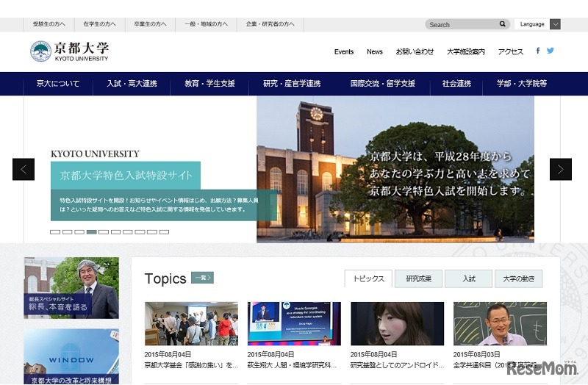Click the Topics 一覧 button
Viewport: 588px width, 385px height.
tap(203, 278)
